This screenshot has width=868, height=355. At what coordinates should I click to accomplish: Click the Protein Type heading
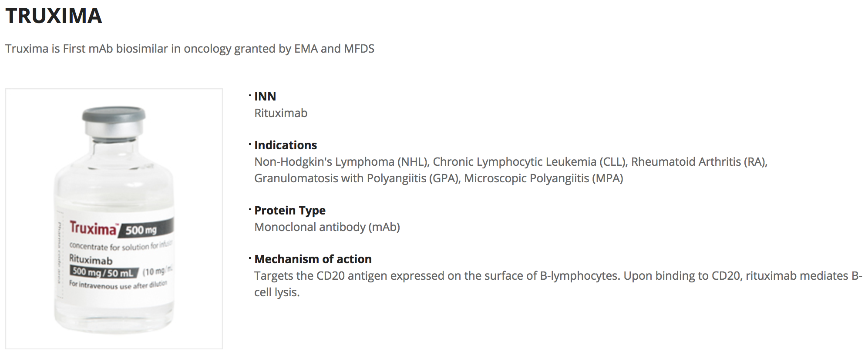[x=289, y=210]
